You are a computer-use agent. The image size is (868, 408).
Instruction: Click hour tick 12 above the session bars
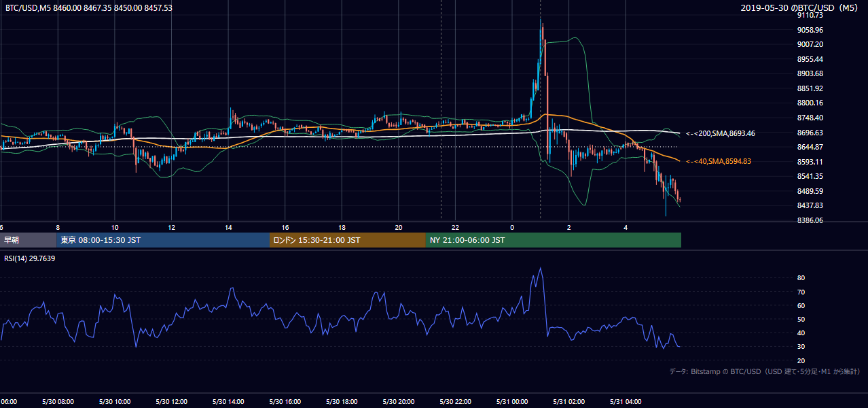[172, 227]
